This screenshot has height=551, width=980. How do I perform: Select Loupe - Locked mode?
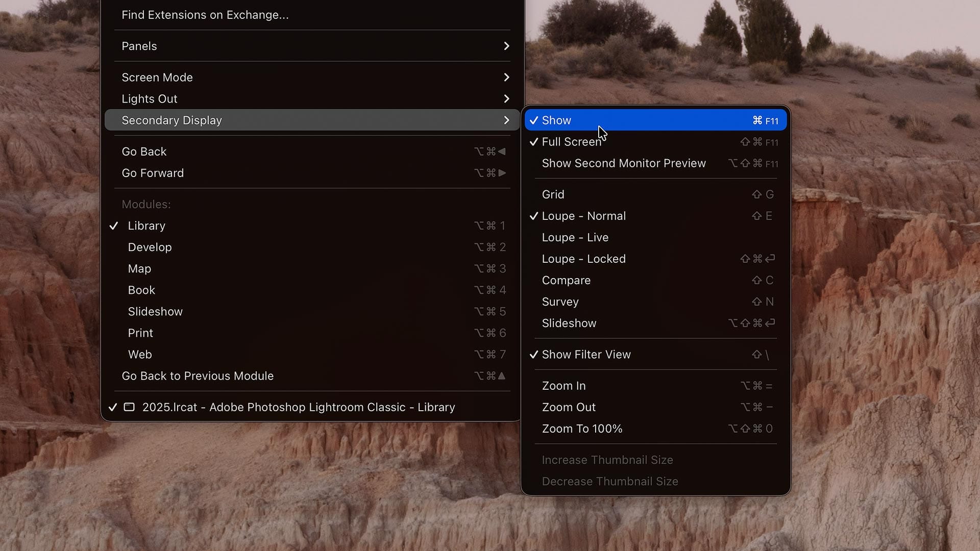(583, 259)
